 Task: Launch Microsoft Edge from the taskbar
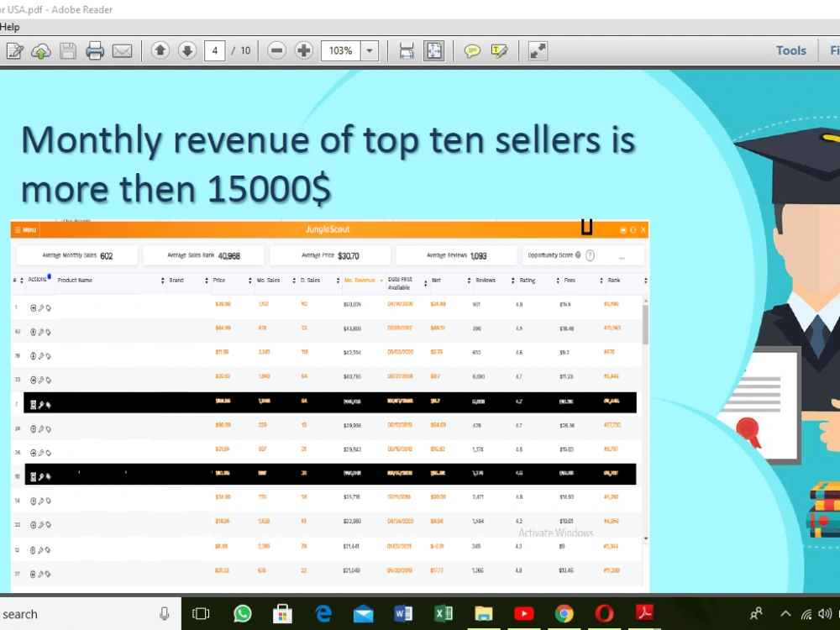pos(323,613)
